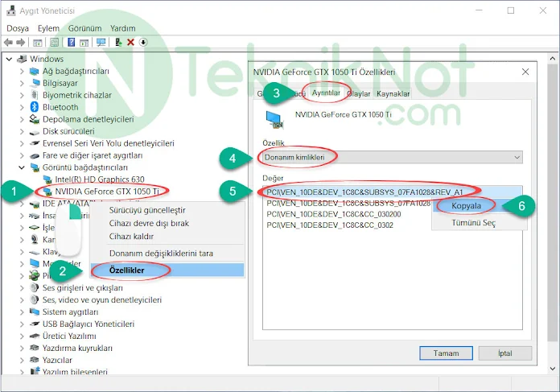Expand the Bluetooth category
Image resolution: width=560 pixels, height=392 pixels.
(22, 107)
